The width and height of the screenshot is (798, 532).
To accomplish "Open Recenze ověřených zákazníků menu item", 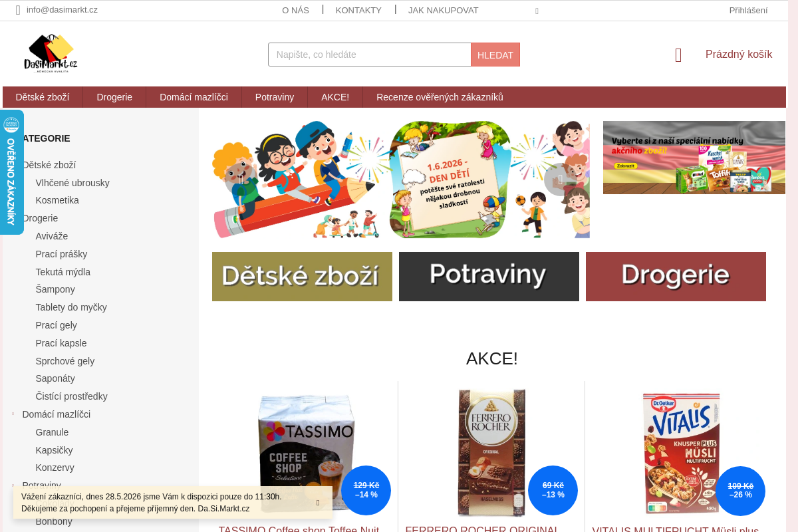I will 440,97.
